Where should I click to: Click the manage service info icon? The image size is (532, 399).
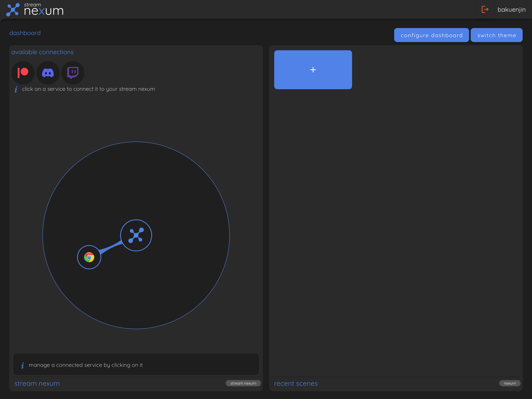click(x=23, y=365)
